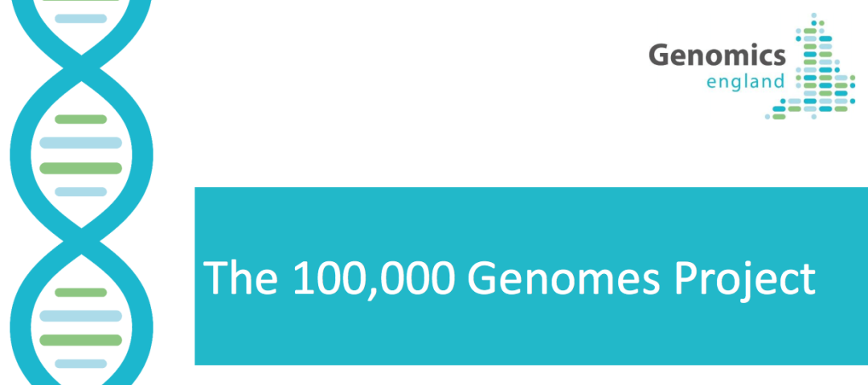Select the word "Genomes" in the title
Viewport: 868px width, 385px height.
click(x=564, y=277)
